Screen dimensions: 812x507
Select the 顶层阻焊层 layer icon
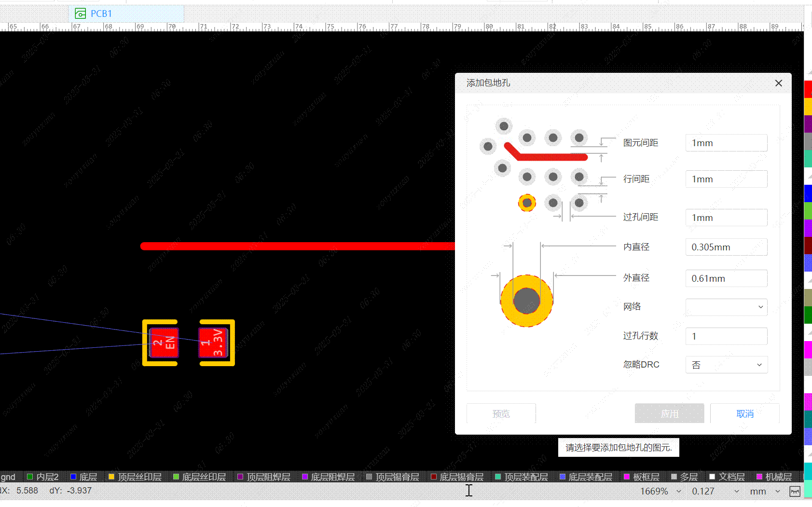(x=240, y=477)
